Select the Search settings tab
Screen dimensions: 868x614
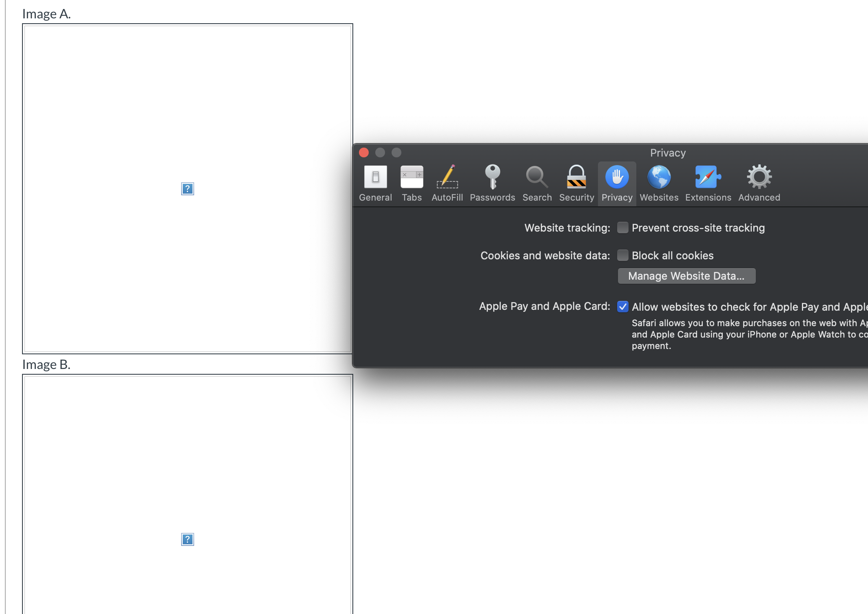coord(537,183)
